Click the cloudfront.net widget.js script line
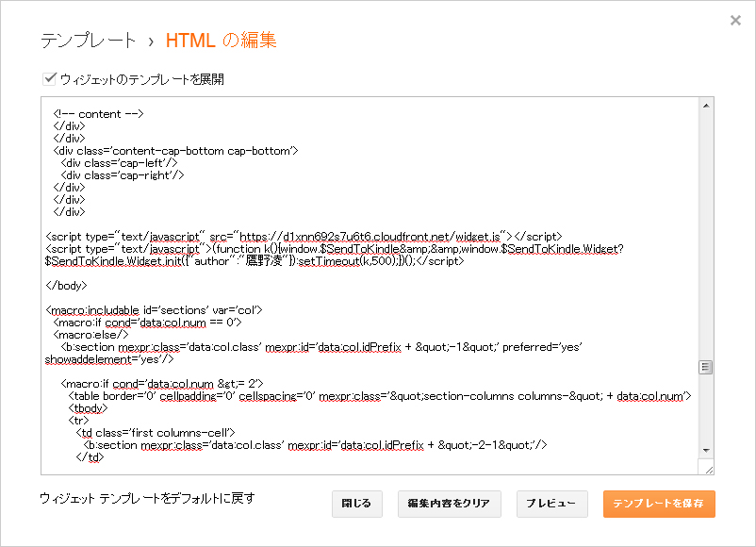The height and width of the screenshot is (547, 756). click(x=304, y=237)
